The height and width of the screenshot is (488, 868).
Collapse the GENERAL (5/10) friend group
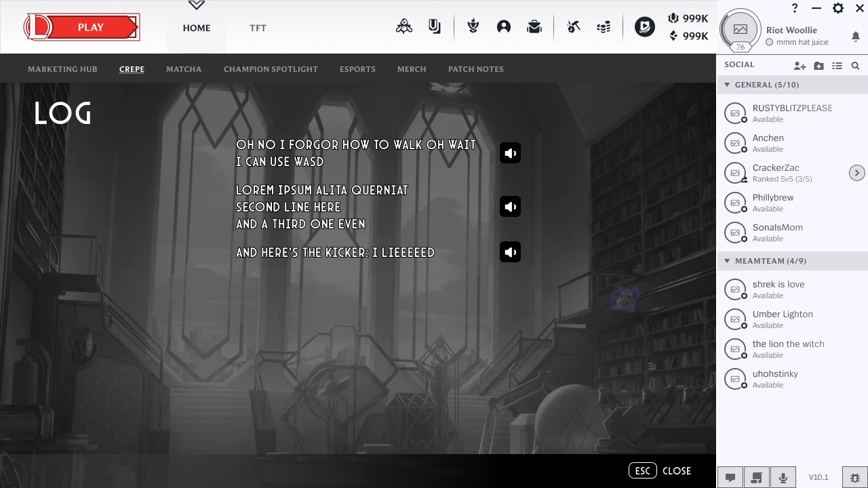click(728, 85)
